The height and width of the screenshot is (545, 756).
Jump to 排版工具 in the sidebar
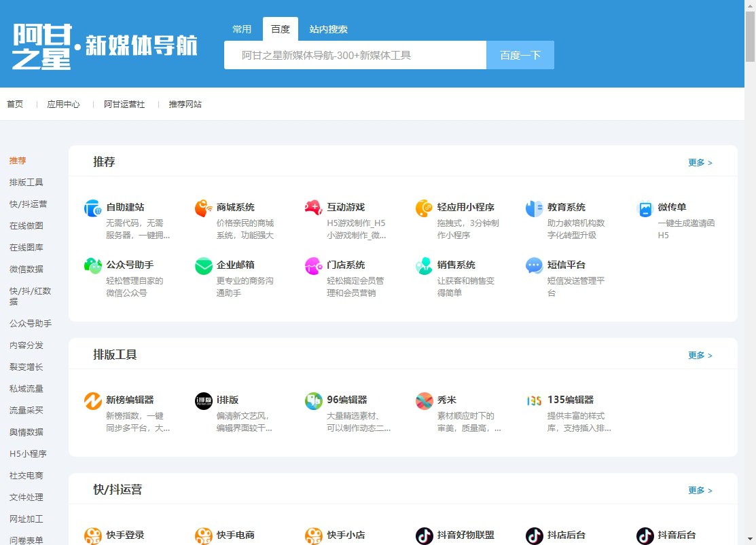[x=26, y=182]
